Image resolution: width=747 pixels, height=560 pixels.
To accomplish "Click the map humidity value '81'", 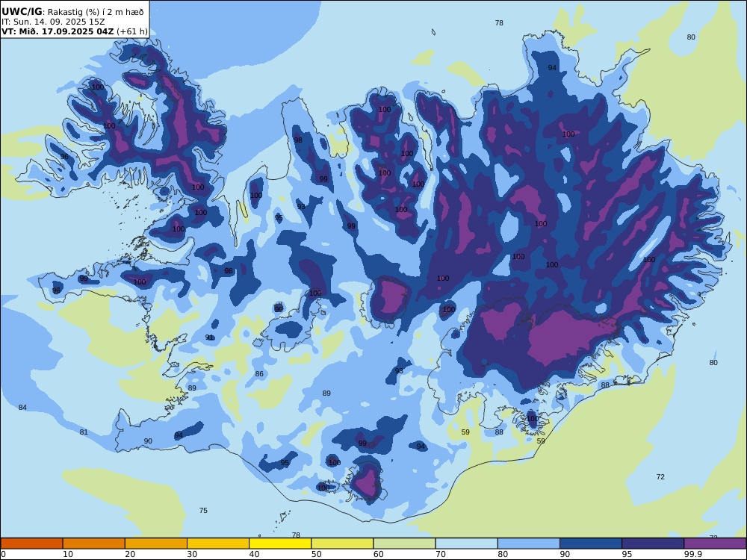I will pyautogui.click(x=84, y=432).
